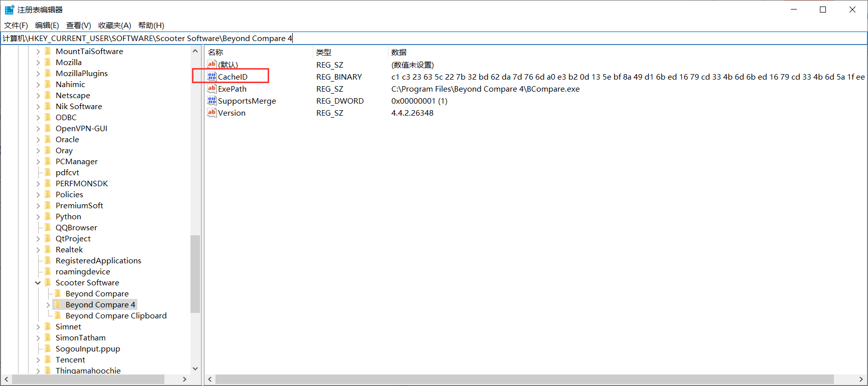The width and height of the screenshot is (868, 386).
Task: Click the string value icon for (默认)
Action: point(212,64)
